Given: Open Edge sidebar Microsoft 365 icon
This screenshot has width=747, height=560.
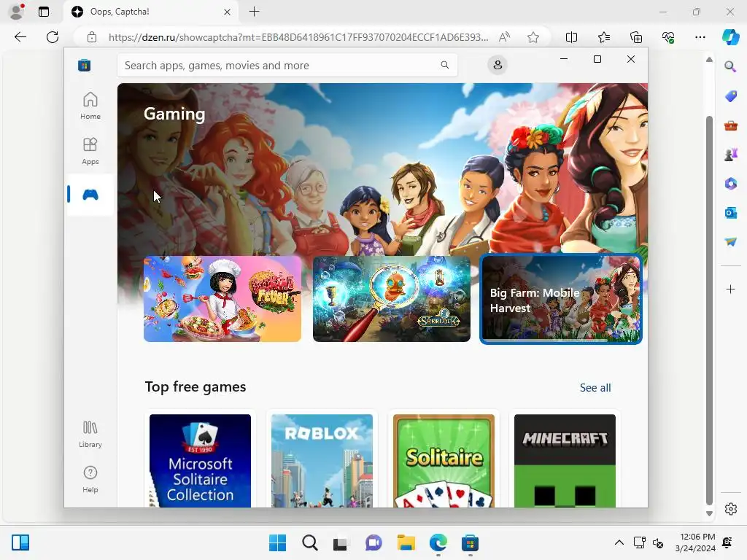Looking at the screenshot, I should pos(730,183).
